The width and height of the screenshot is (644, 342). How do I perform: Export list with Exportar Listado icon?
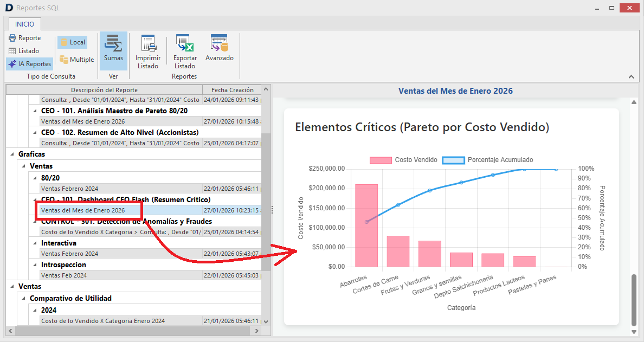(185, 43)
